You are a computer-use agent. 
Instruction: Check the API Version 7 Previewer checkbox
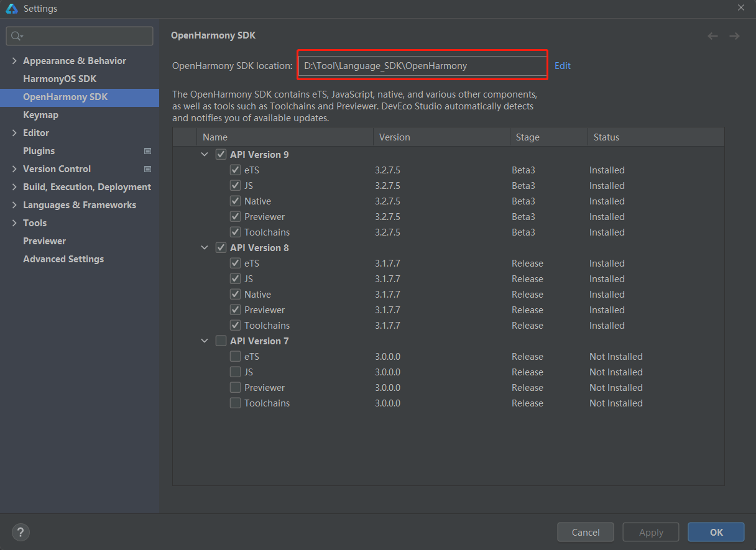235,388
